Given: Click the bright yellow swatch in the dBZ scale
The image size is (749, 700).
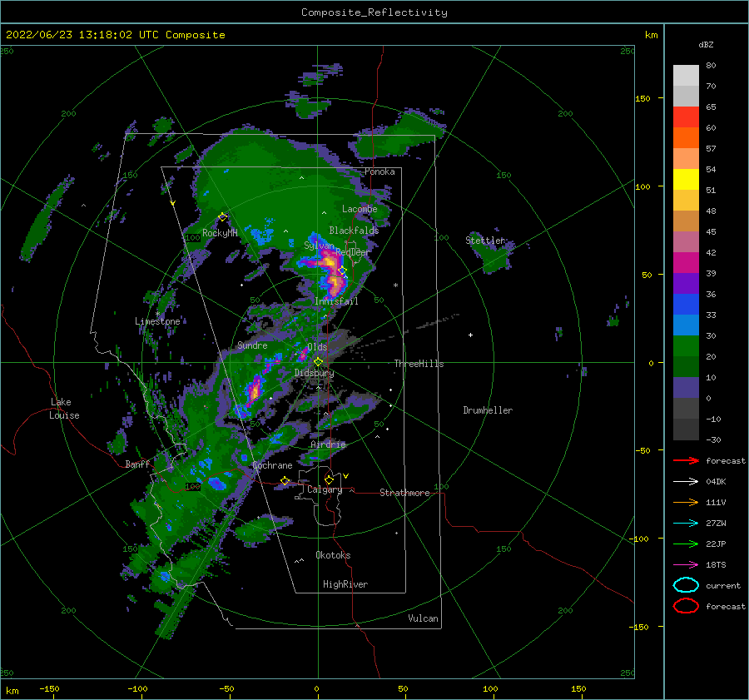Looking at the screenshot, I should (x=686, y=179).
